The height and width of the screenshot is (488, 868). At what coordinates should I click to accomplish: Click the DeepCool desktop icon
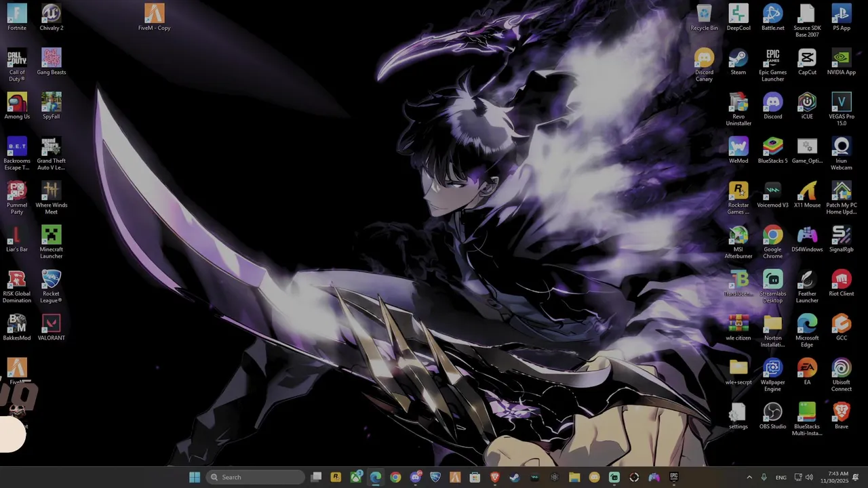[x=738, y=18]
